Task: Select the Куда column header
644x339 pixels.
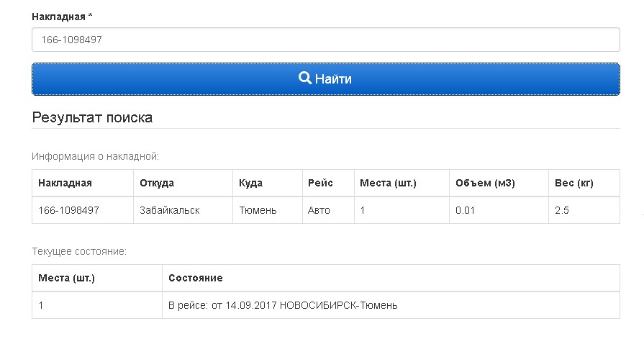Action: coord(250,183)
